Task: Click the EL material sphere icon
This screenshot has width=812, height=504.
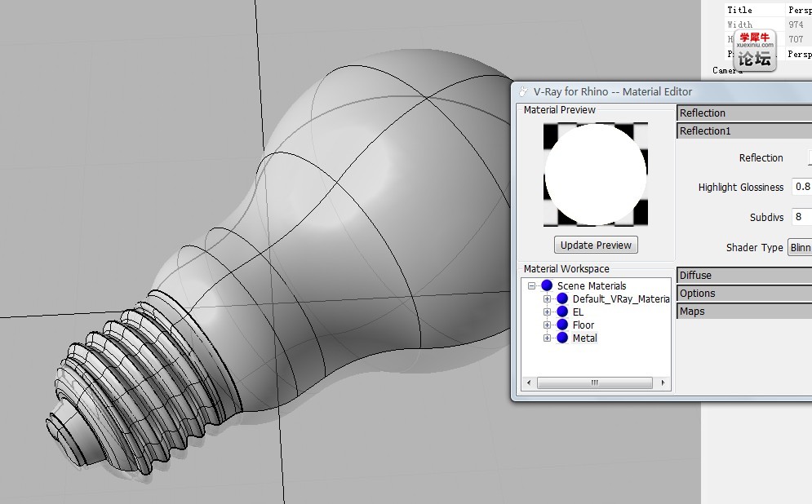Action: pyautogui.click(x=562, y=312)
